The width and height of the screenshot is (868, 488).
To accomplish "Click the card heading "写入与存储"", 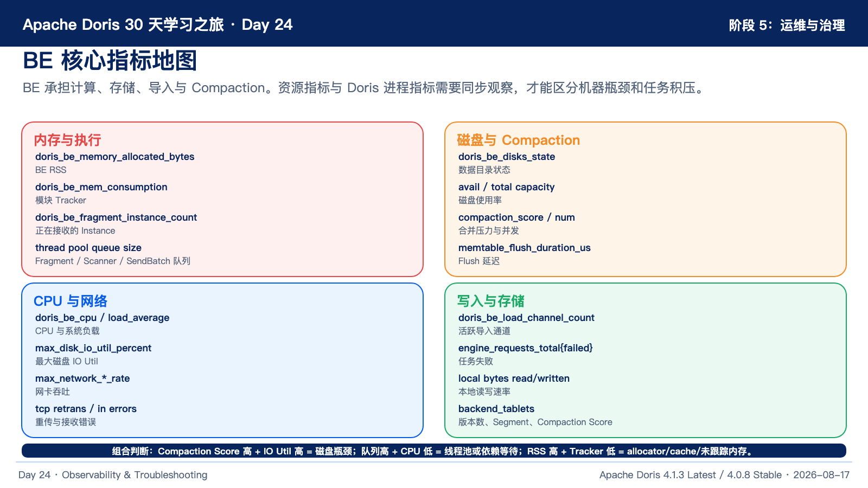I will point(490,301).
